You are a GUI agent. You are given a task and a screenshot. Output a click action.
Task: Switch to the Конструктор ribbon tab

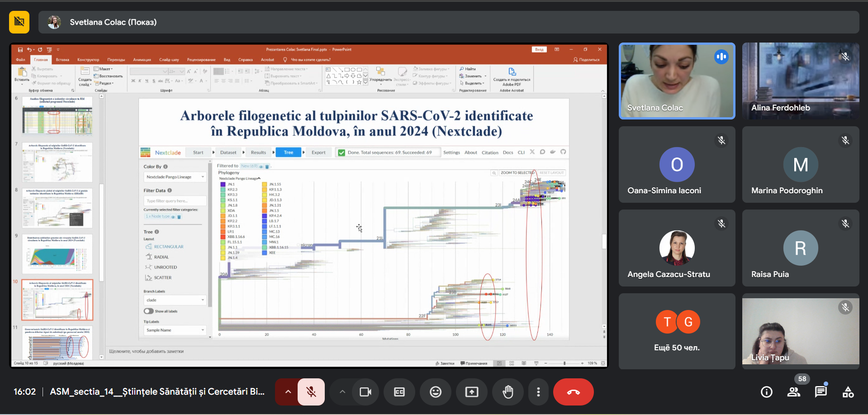tap(88, 60)
